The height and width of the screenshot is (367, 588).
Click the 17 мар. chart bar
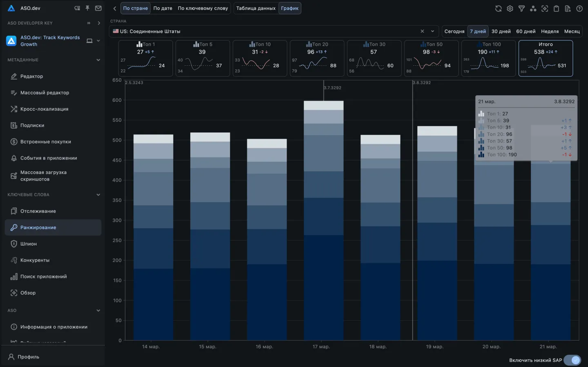tap(323, 221)
